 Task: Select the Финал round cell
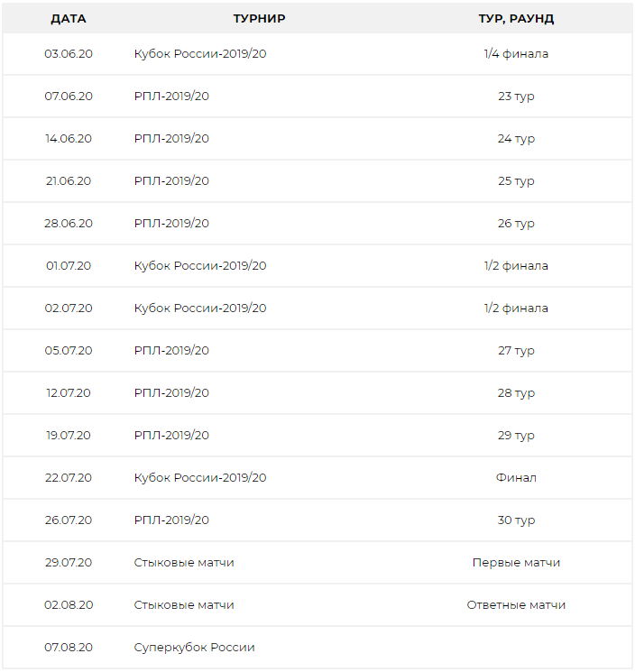click(x=516, y=477)
